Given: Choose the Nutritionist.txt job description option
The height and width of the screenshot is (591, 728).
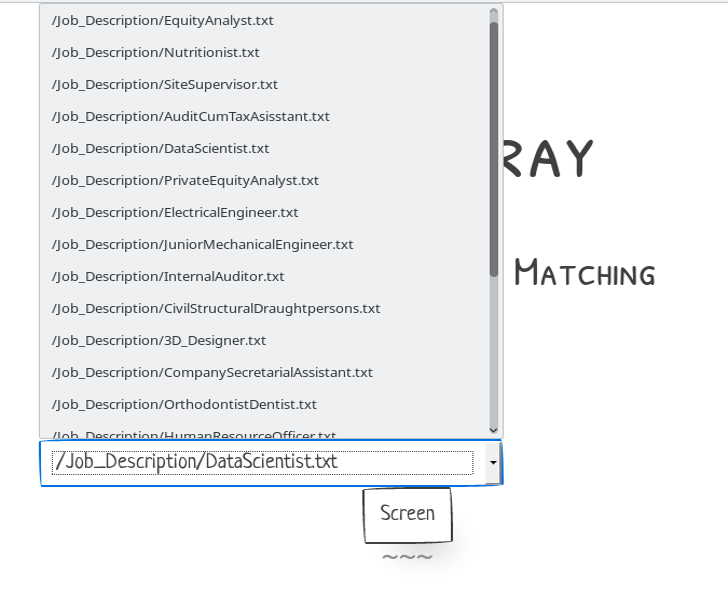Looking at the screenshot, I should coord(156,52).
